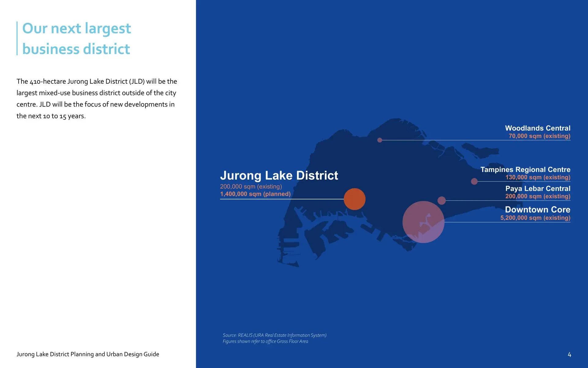The width and height of the screenshot is (588, 368).
Task: Click the 200,000 sqm (existing) Jurong figure
Action: coord(251,186)
